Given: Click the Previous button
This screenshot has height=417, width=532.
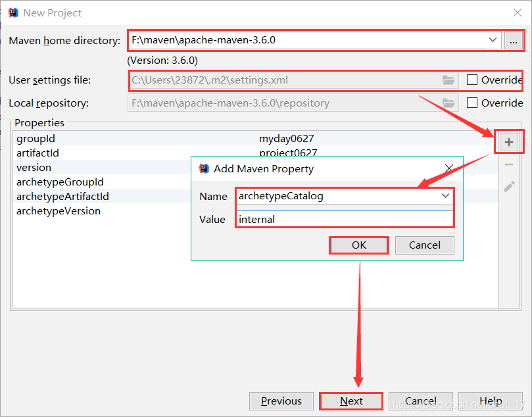Looking at the screenshot, I should coord(281,401).
